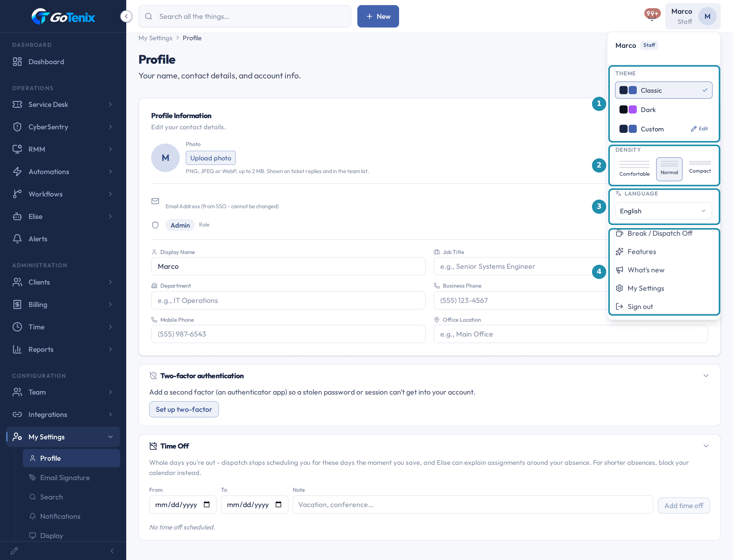Click the M avatar in the top bar
733x560 pixels.
coord(707,16)
